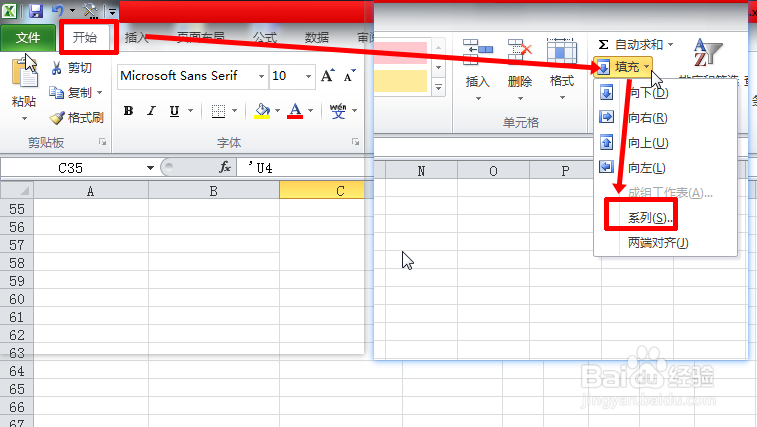Click the 删除 (Delete cells) icon
Viewport: 757px width, 427px height.
(519, 52)
